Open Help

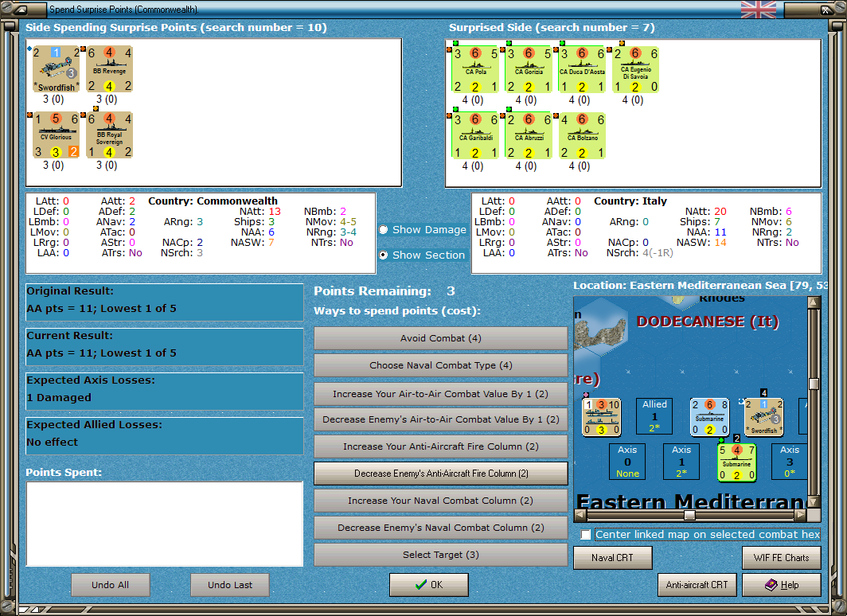[x=782, y=585]
